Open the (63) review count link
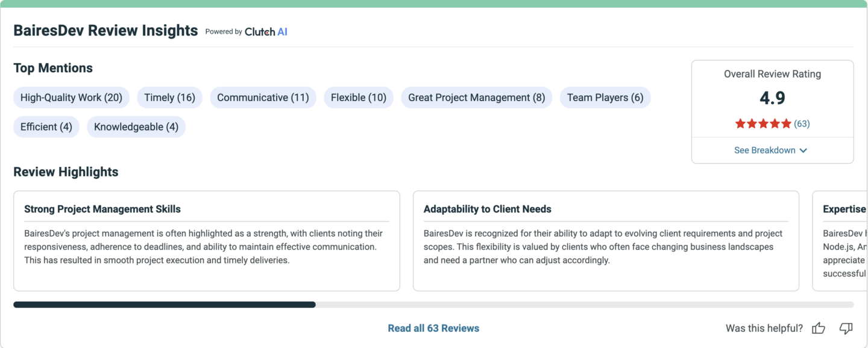Screen dimensions: 868x348 pyautogui.click(x=802, y=123)
